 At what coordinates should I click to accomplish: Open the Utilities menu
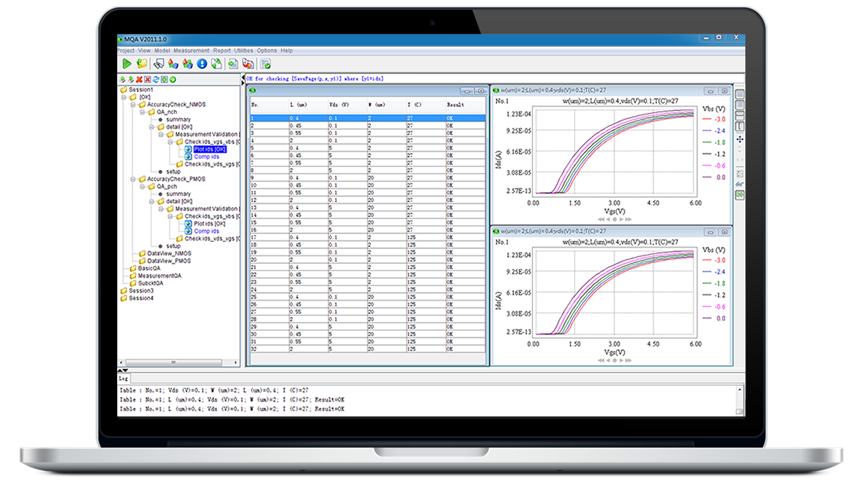tap(244, 50)
